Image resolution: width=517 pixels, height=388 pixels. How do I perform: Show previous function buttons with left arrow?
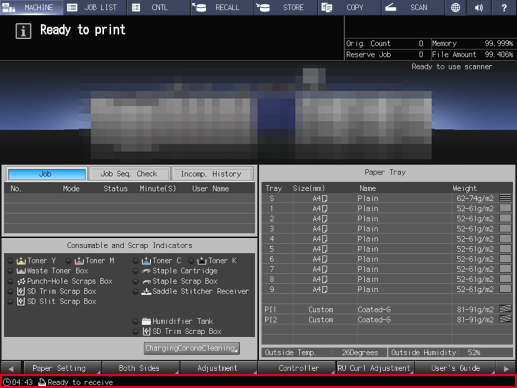(11, 368)
